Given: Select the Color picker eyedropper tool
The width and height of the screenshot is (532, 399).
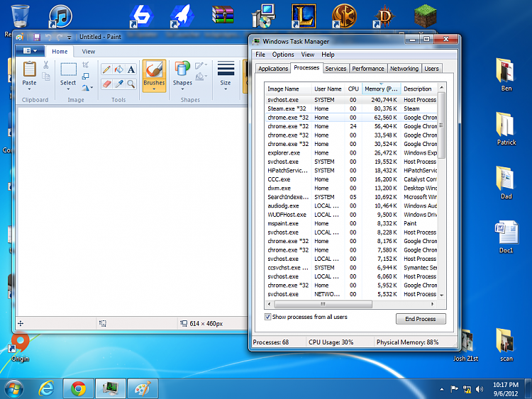Looking at the screenshot, I should click(118, 84).
